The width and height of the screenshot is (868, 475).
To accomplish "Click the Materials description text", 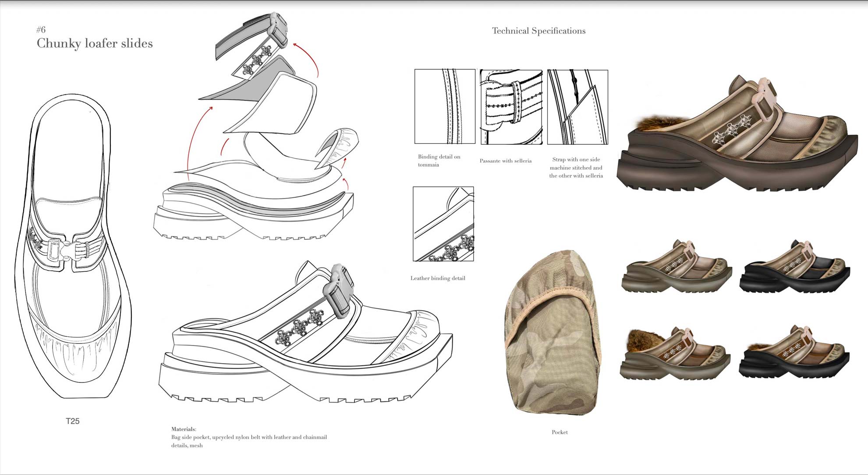I will [249, 437].
